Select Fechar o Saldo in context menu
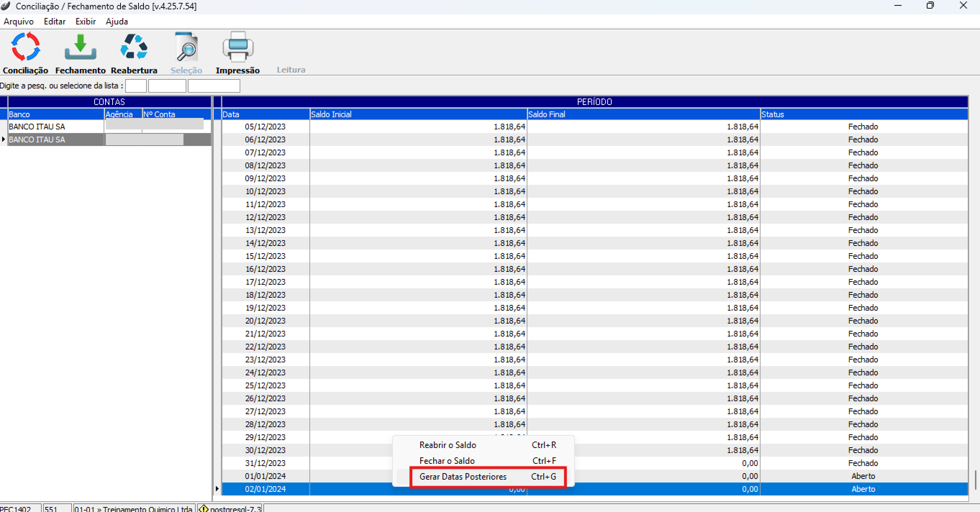The image size is (980, 512). pos(446,461)
